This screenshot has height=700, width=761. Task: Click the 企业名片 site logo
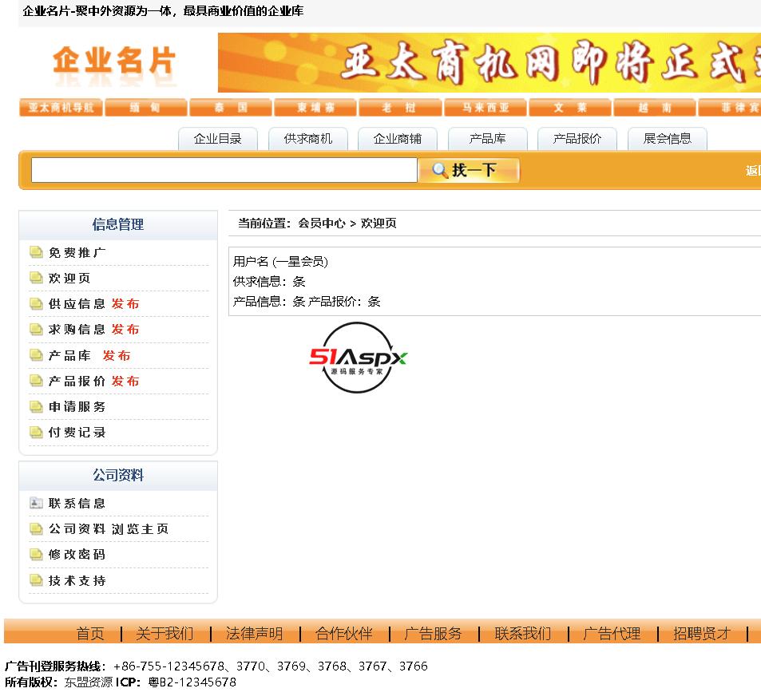click(x=113, y=63)
